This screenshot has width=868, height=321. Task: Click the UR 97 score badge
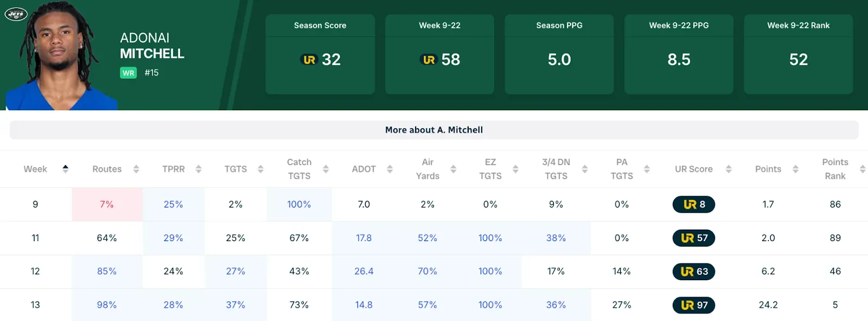[694, 305]
